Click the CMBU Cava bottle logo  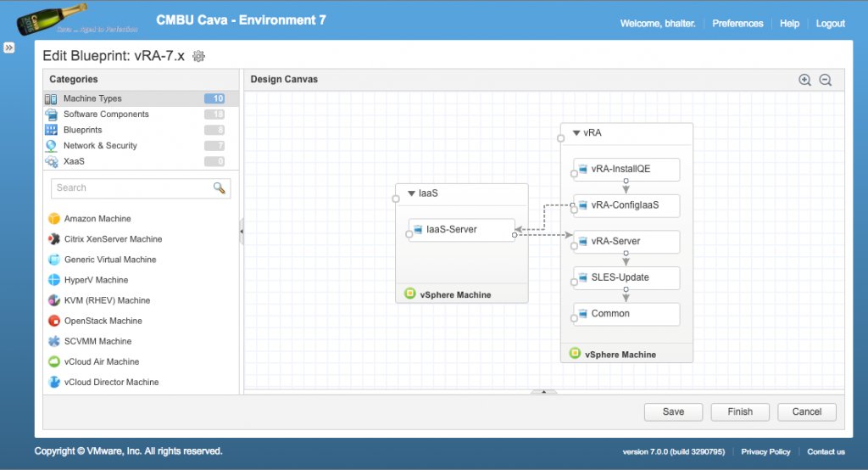53,19
